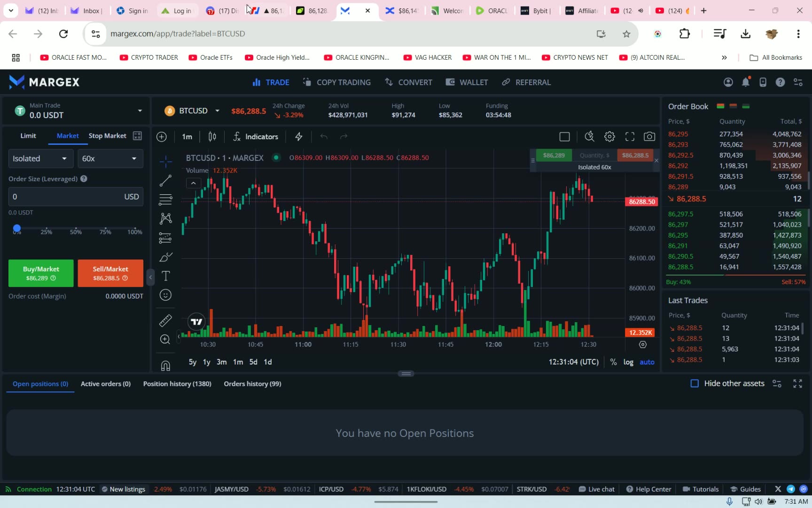Viewport: 812px width, 508px height.
Task: Open the chart layout selector
Action: pos(565,137)
